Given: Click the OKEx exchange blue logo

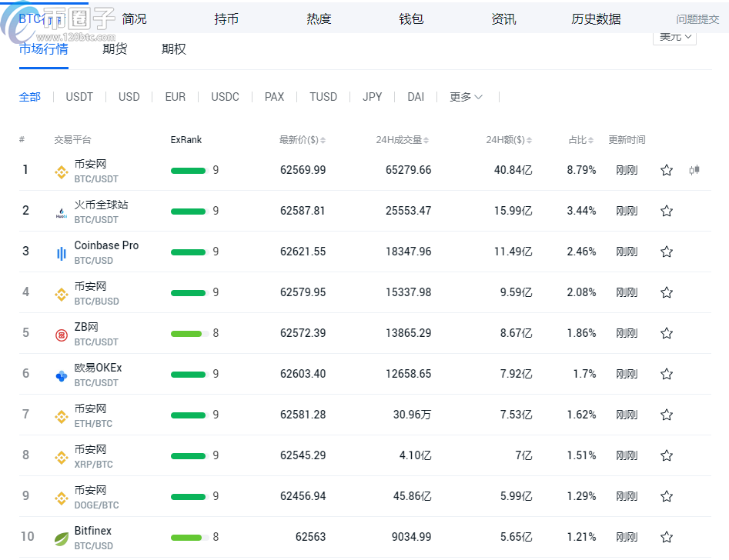Looking at the screenshot, I should [x=62, y=375].
